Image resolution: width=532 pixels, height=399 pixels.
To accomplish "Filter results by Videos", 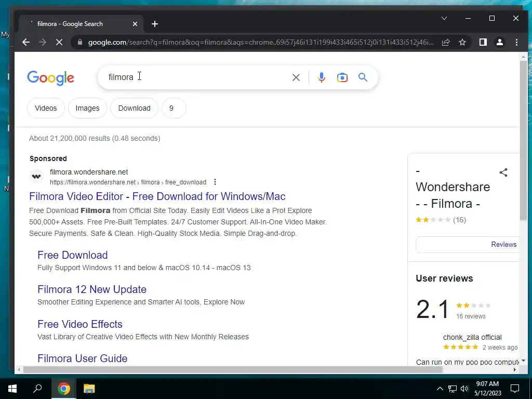I will point(46,108).
